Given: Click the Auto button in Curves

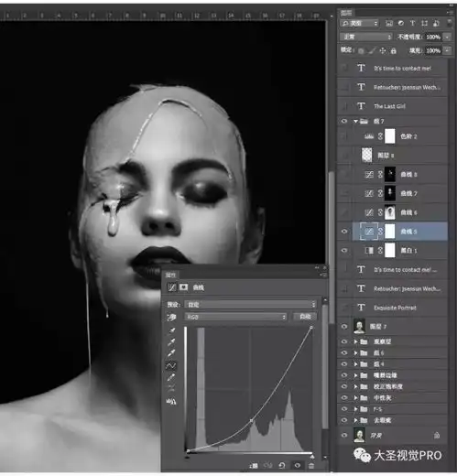Looking at the screenshot, I should tap(305, 317).
